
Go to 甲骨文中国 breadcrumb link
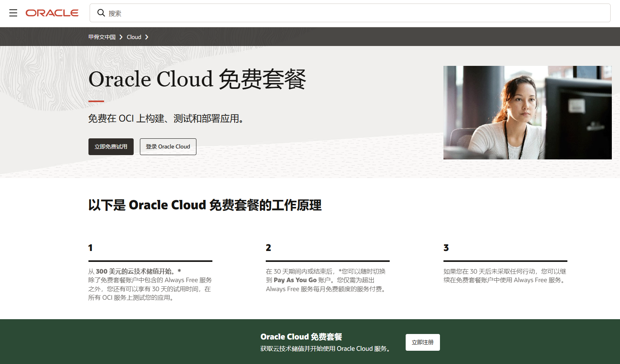click(102, 37)
